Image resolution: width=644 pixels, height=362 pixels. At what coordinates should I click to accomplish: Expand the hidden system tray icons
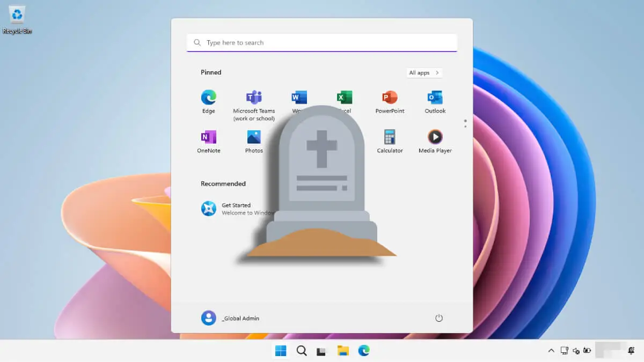551,351
